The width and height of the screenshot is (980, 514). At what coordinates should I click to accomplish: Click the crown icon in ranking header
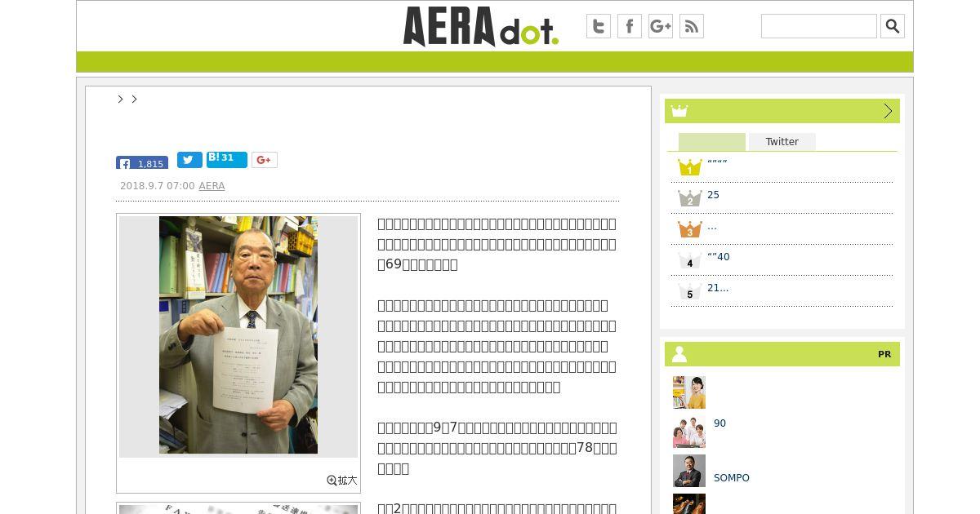tap(679, 111)
